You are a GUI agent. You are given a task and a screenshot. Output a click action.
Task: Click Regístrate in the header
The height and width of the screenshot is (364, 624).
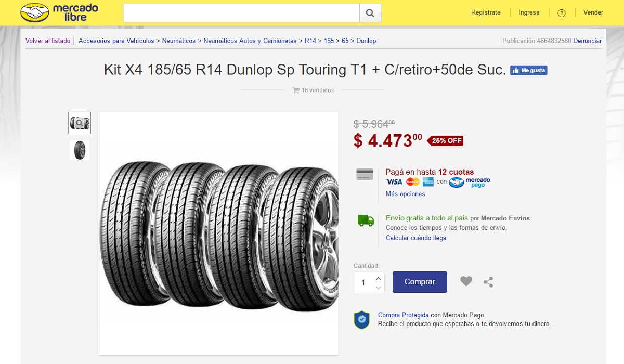(x=486, y=12)
